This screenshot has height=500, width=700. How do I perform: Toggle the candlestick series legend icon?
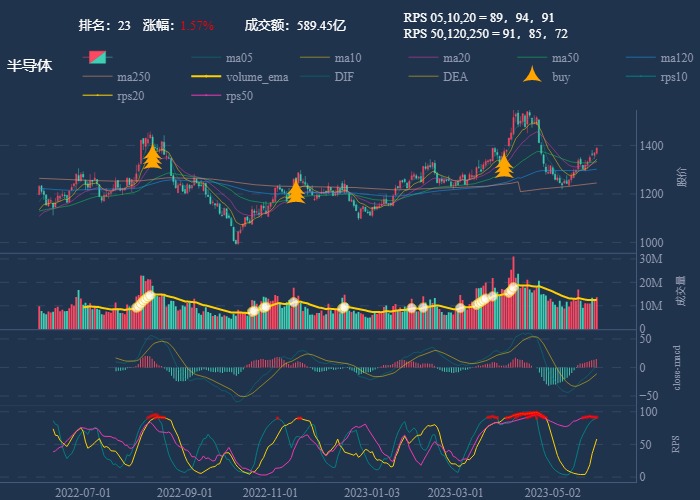(97, 58)
